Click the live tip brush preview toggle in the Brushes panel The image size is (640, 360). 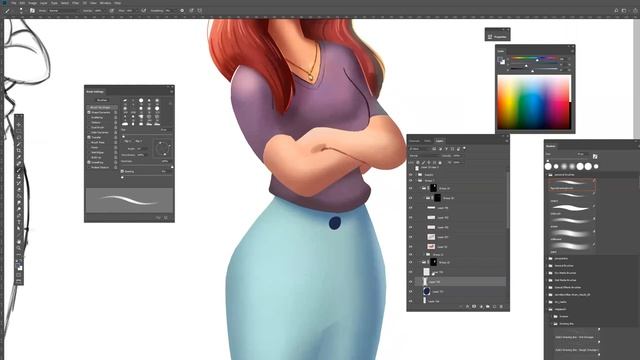pyautogui.click(x=595, y=156)
